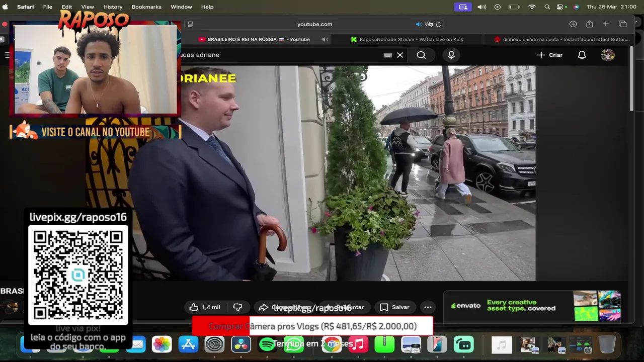Viewport: 644px width, 362px height.
Task: Open the Edit menu
Action: (x=67, y=7)
